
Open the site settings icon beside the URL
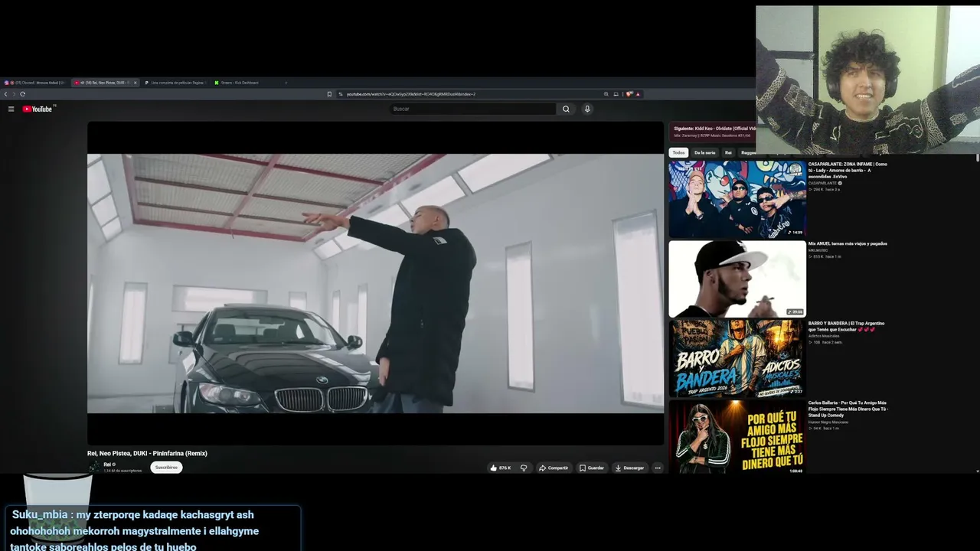click(x=341, y=94)
